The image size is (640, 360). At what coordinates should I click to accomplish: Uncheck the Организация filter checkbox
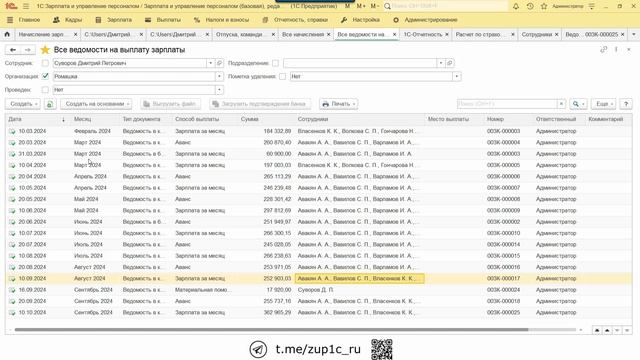click(45, 76)
